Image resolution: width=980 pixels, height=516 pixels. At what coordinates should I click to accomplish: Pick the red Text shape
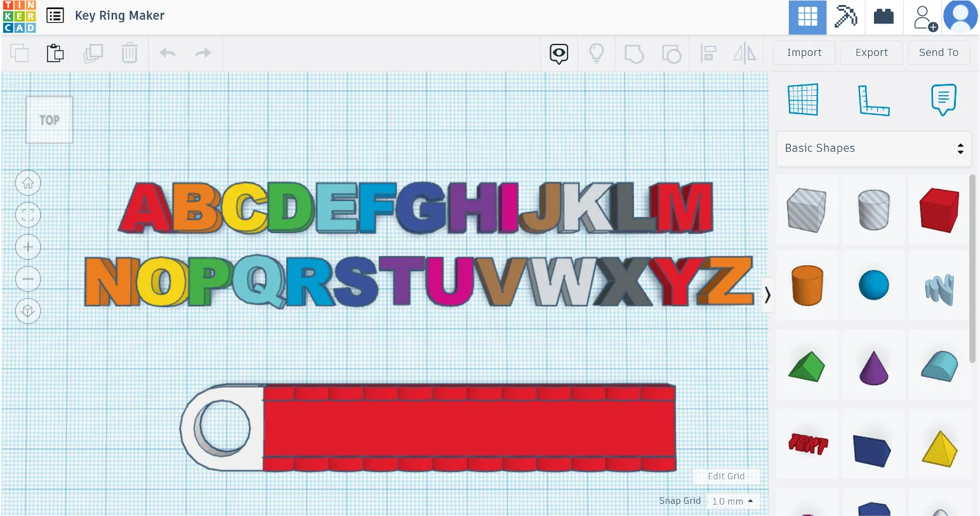[x=808, y=444]
